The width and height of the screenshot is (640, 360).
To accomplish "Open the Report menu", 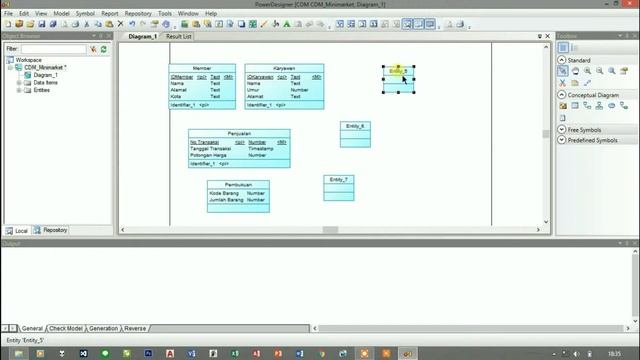I will tap(109, 13).
